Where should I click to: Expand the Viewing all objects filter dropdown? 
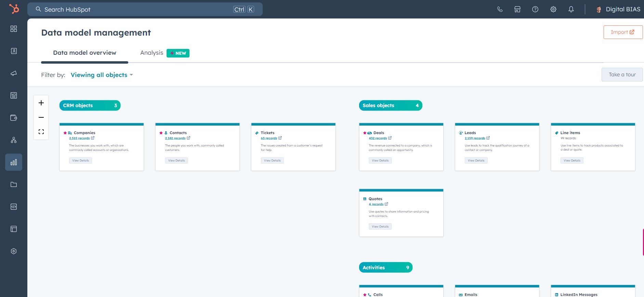102,75
